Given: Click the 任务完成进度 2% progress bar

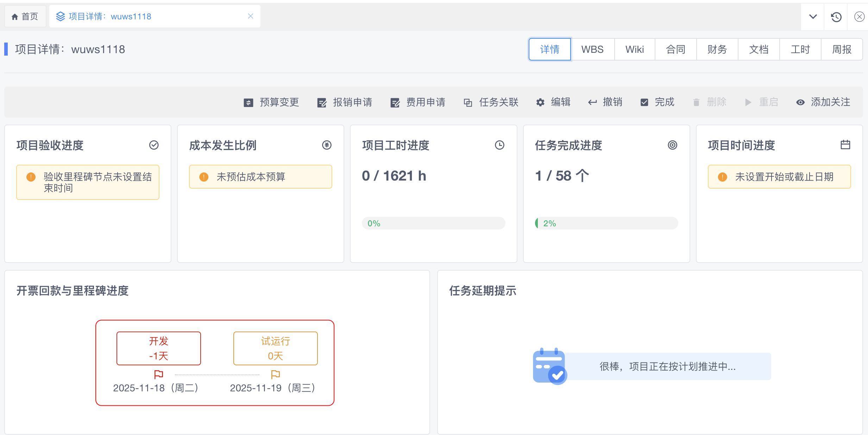Looking at the screenshot, I should point(606,223).
